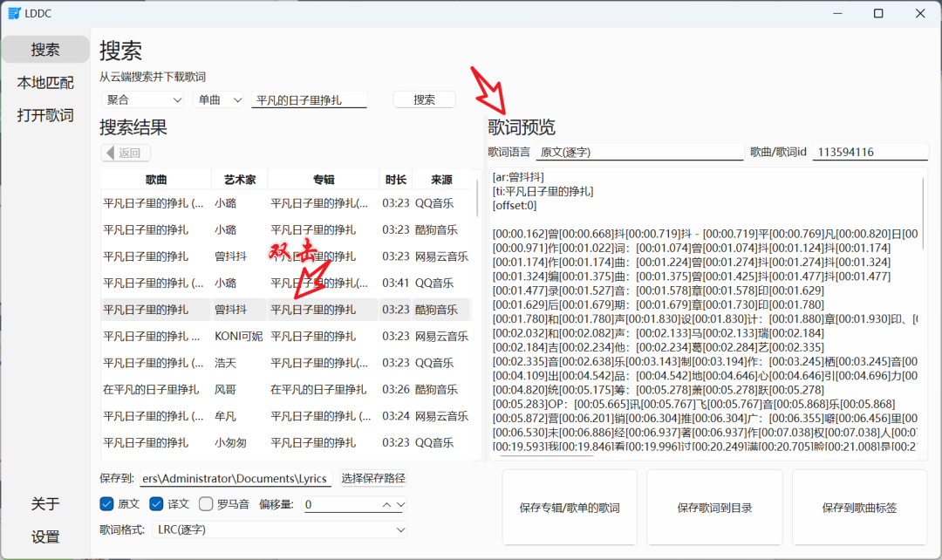Open the 设置 page
The image size is (942, 560).
click(x=45, y=536)
